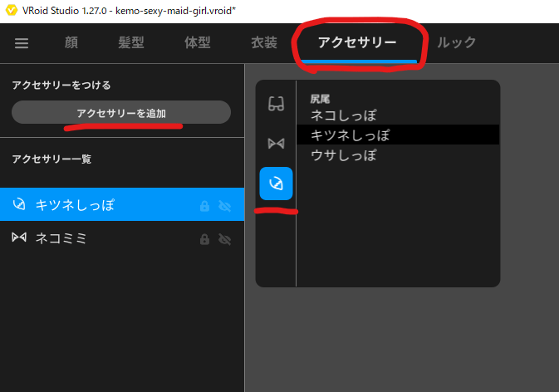Hide the キツネしっぽ accessory

[x=223, y=206]
